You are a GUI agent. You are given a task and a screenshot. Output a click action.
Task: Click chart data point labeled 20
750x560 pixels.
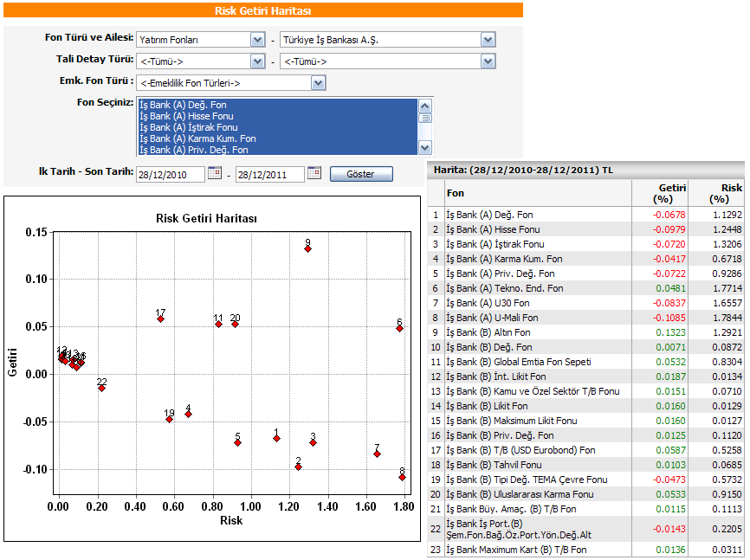click(x=235, y=325)
